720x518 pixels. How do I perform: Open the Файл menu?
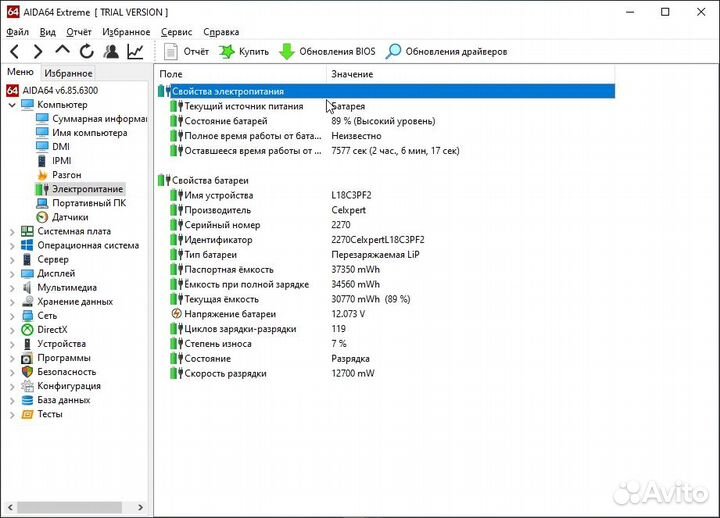18,32
